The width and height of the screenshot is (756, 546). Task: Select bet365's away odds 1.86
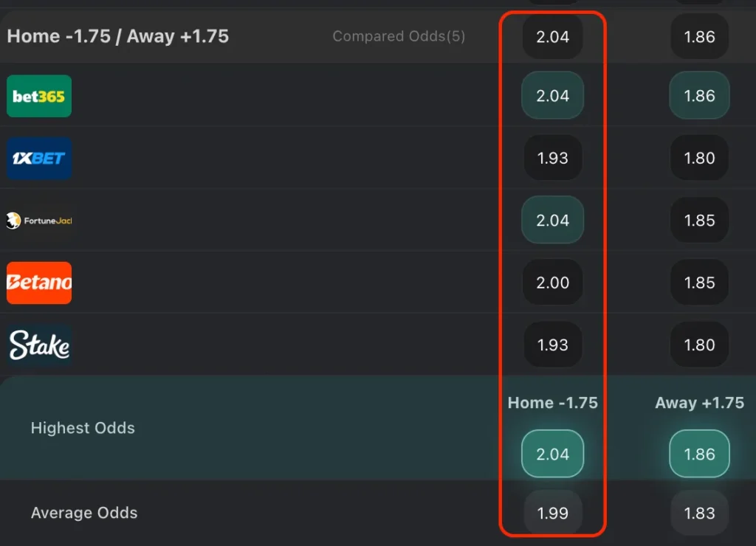[x=698, y=95]
